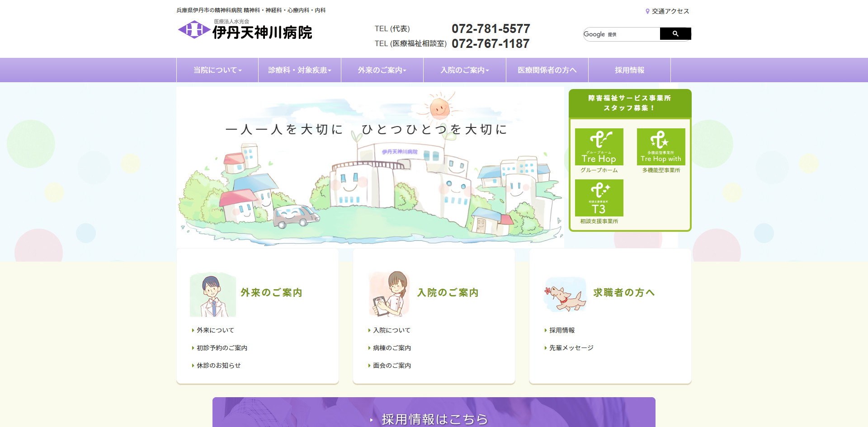The image size is (868, 427).
Task: Click the 多機能型事業所 caption
Action: [x=661, y=170]
